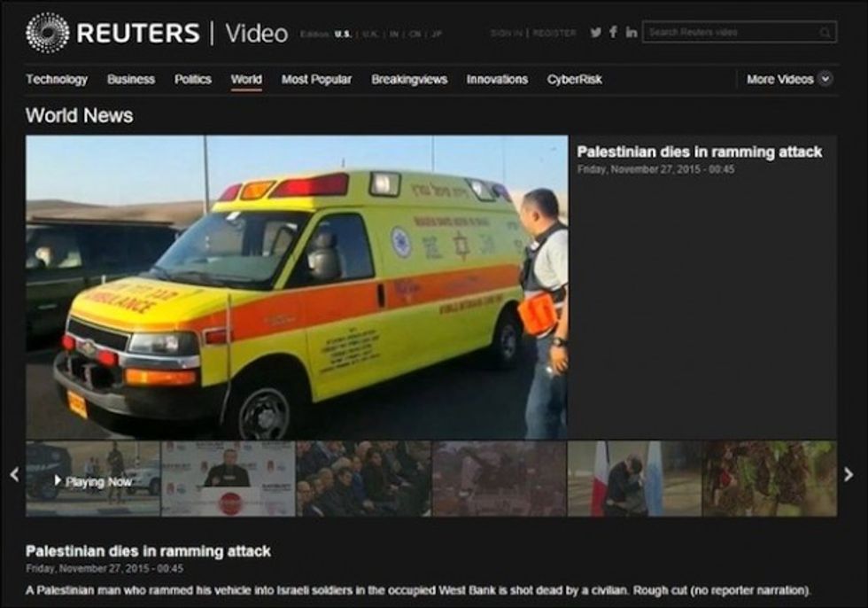Open the Reuters Twitter page icon
Screen dimensions: 868x608
[596, 33]
